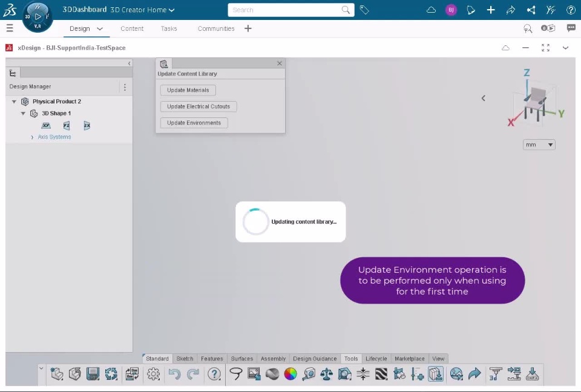Click the Update Environments button

(x=194, y=123)
